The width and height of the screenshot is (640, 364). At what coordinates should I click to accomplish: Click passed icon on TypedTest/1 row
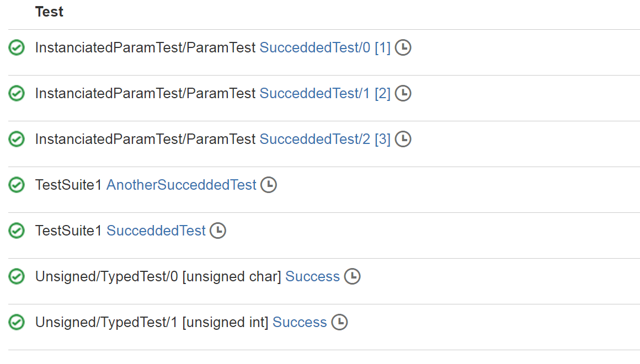click(17, 322)
